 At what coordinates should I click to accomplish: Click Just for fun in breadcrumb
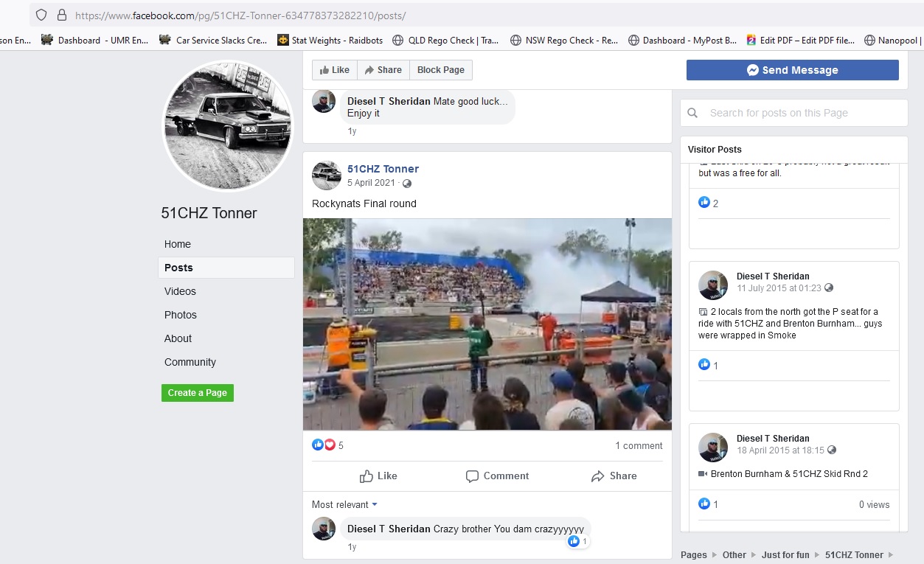point(785,555)
